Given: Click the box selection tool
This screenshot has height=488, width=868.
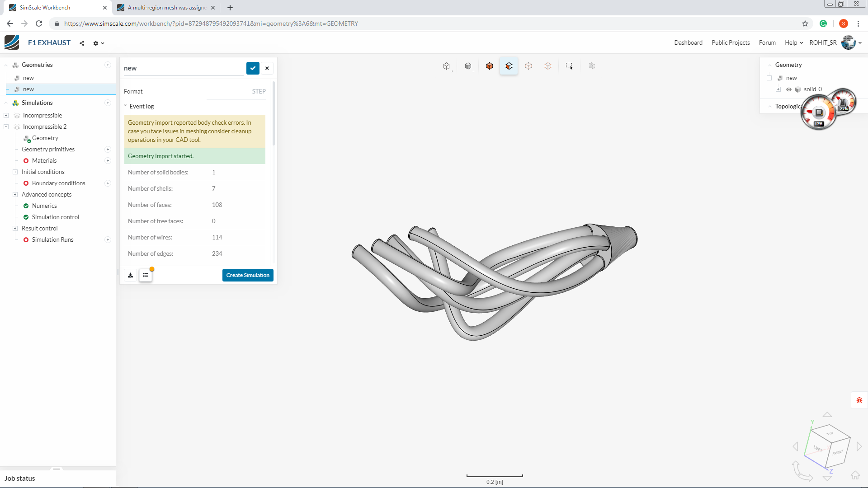Looking at the screenshot, I should coord(569,66).
